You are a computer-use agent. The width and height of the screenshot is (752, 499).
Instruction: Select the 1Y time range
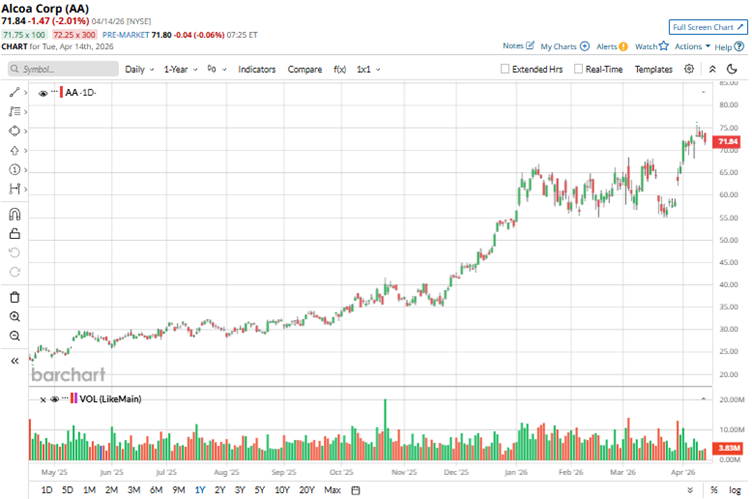(200, 490)
